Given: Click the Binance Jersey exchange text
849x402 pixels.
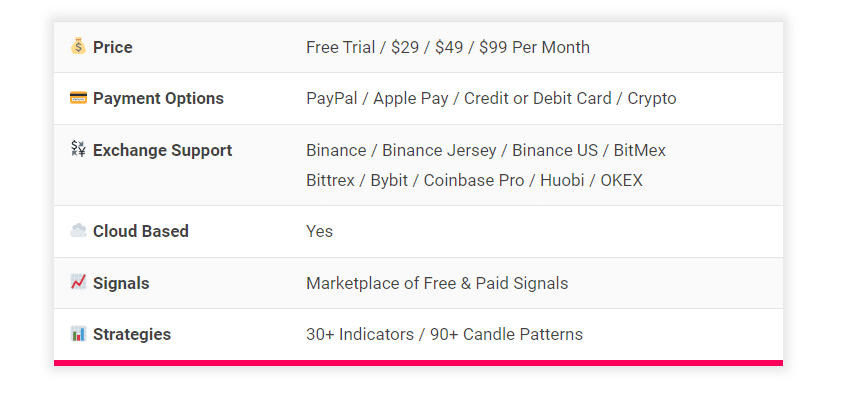Looking at the screenshot, I should 439,151.
